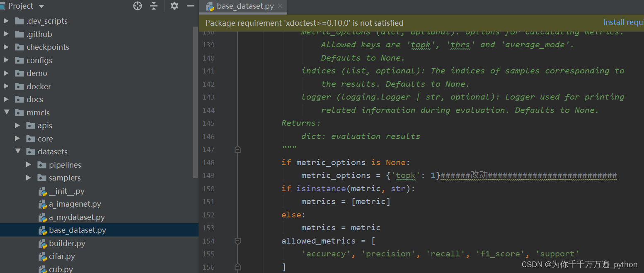Viewport: 644px width, 273px height.
Task: Click the Collapse All icon in Project toolbar
Action: click(154, 6)
